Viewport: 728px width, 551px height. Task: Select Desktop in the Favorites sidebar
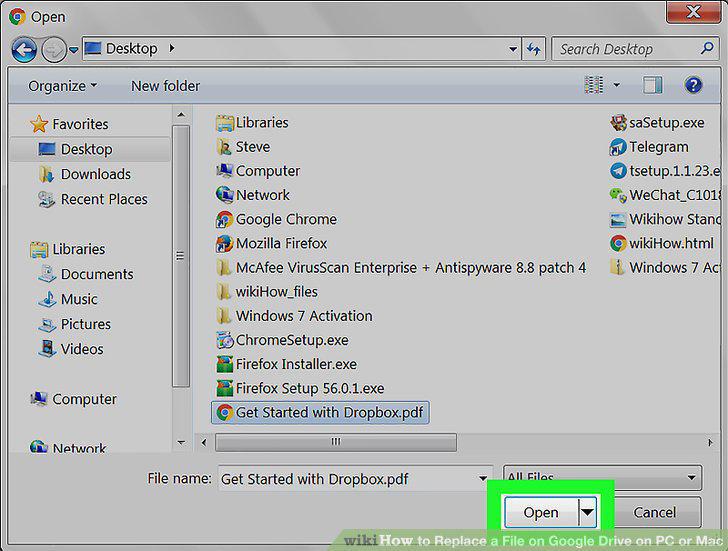90,149
